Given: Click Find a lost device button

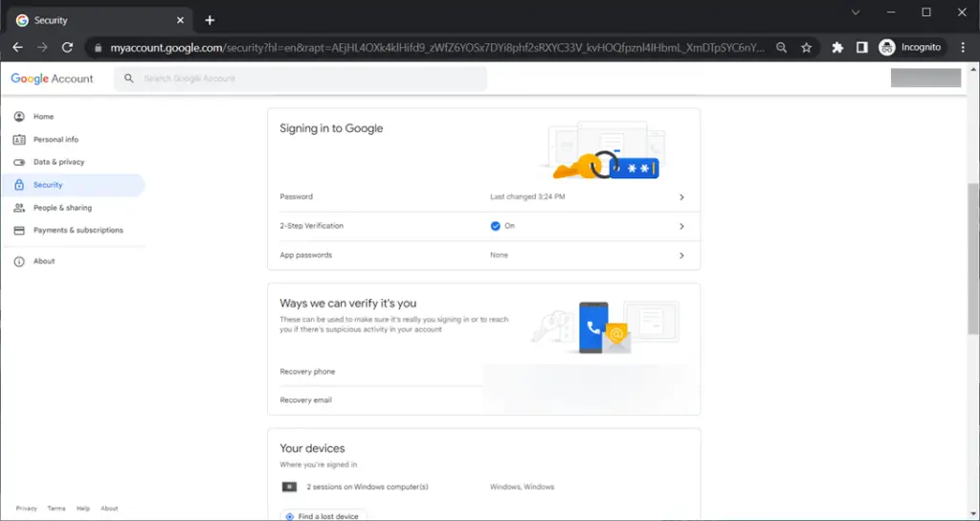Looking at the screenshot, I should [323, 515].
